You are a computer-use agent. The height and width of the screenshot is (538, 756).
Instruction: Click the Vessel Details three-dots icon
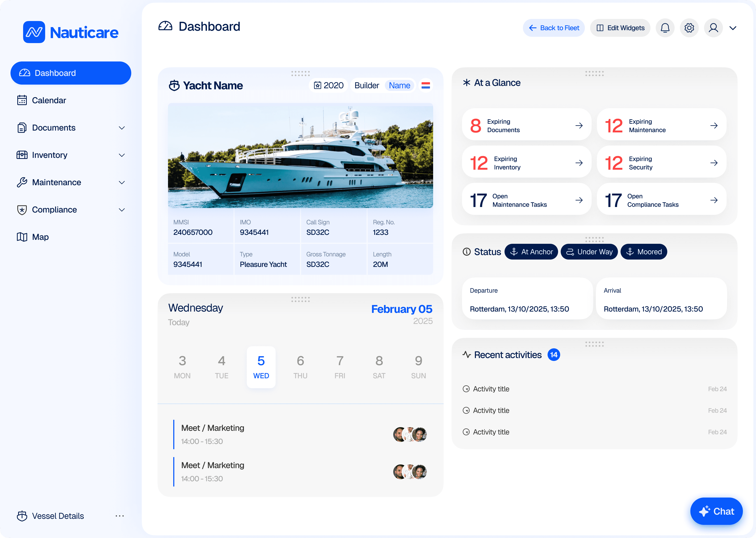point(119,516)
